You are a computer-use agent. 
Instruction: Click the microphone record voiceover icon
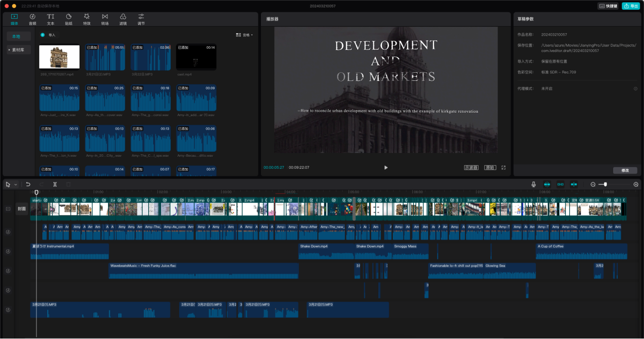[533, 184]
